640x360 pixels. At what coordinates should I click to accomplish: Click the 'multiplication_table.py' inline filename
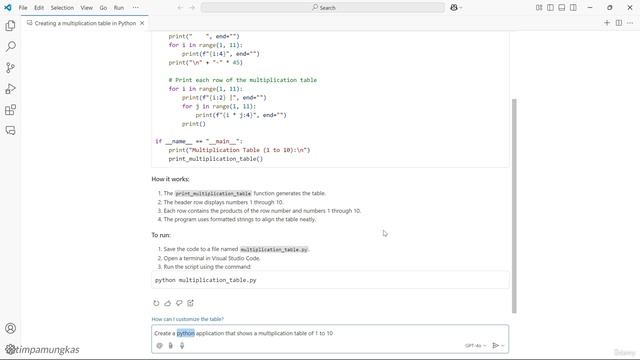coord(274,249)
